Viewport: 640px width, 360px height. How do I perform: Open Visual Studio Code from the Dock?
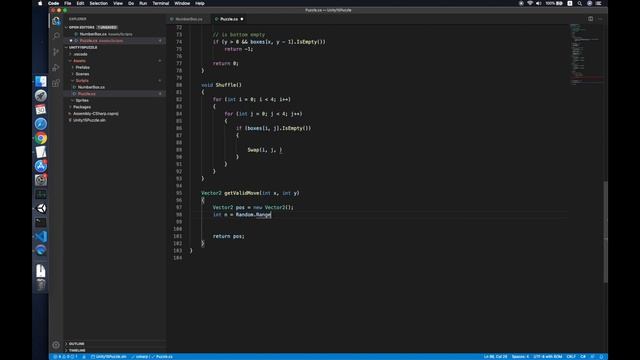coord(40,236)
